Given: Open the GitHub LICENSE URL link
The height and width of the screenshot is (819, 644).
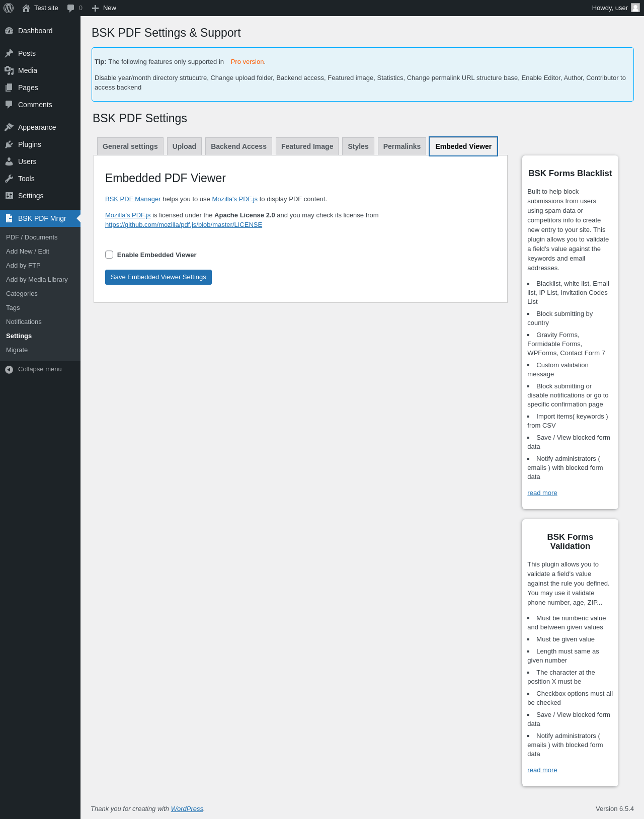Looking at the screenshot, I should (184, 225).
